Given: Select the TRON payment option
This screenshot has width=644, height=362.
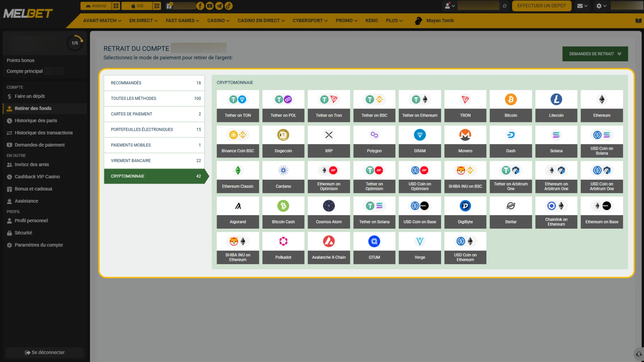Looking at the screenshot, I should pyautogui.click(x=465, y=106).
